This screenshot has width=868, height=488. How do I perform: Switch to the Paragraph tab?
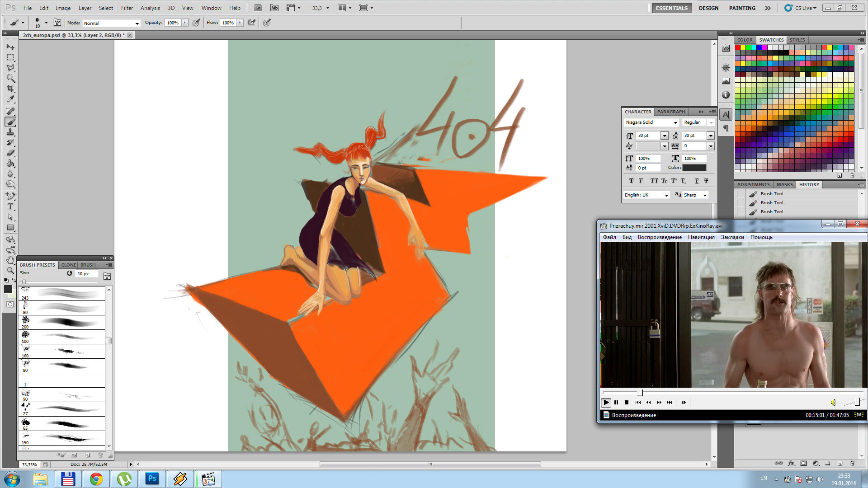pyautogui.click(x=671, y=112)
